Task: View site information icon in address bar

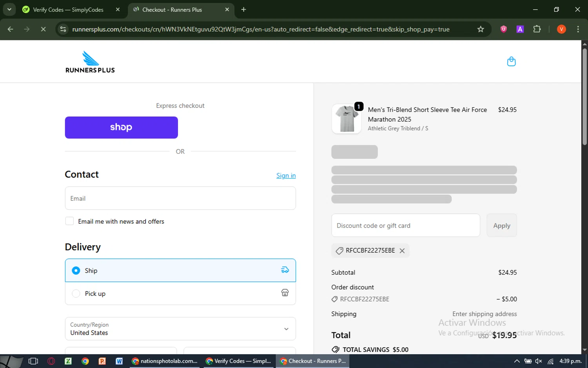Action: pyautogui.click(x=63, y=29)
